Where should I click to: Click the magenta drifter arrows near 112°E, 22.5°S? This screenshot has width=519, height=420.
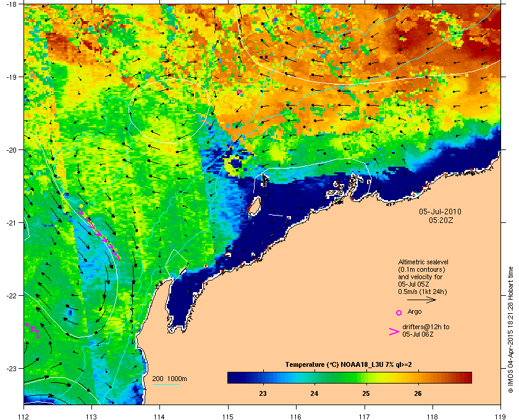point(32,330)
